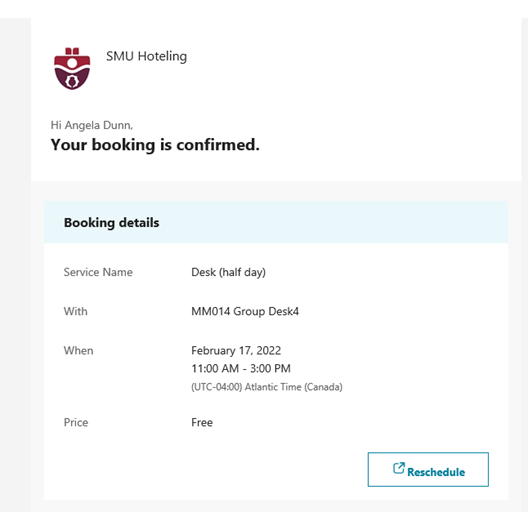Click the Hi Angela Dunn greeting
The image size is (528, 512).
[x=92, y=125]
